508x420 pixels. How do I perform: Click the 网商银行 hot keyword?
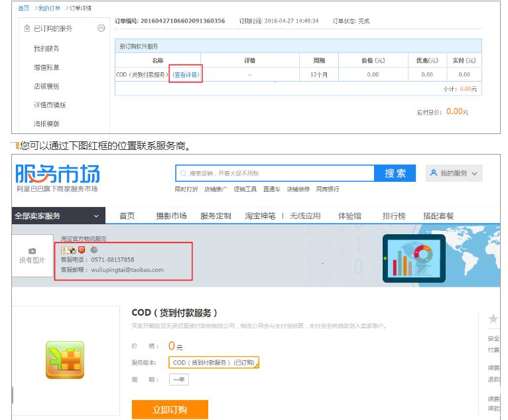coord(328,189)
